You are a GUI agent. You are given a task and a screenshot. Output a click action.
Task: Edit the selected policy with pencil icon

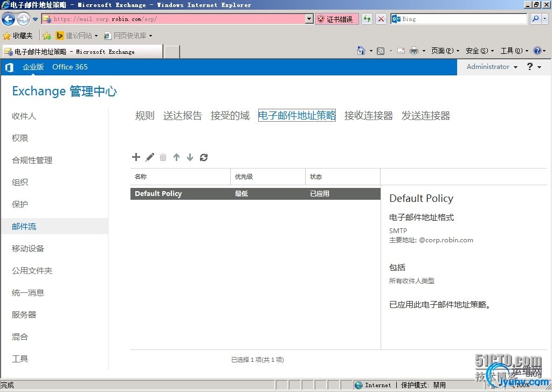tap(150, 157)
